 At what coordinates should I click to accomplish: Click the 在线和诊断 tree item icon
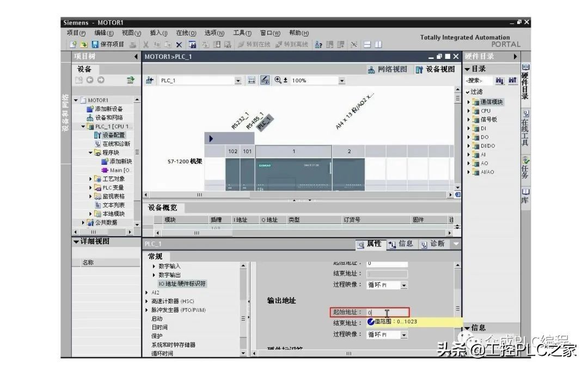click(97, 144)
